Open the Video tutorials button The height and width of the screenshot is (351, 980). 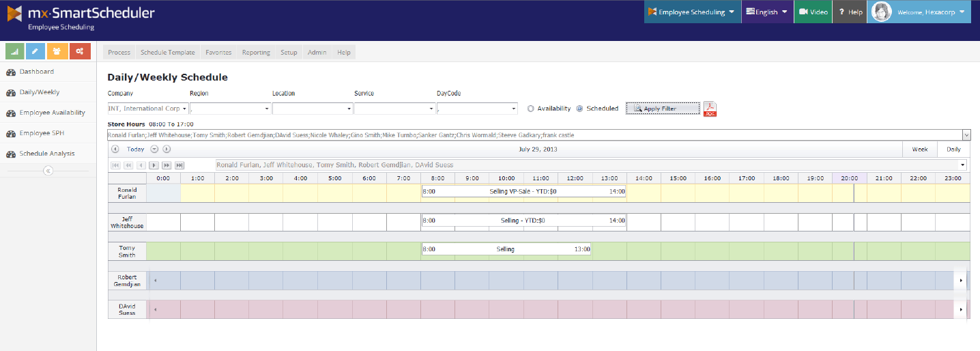813,12
